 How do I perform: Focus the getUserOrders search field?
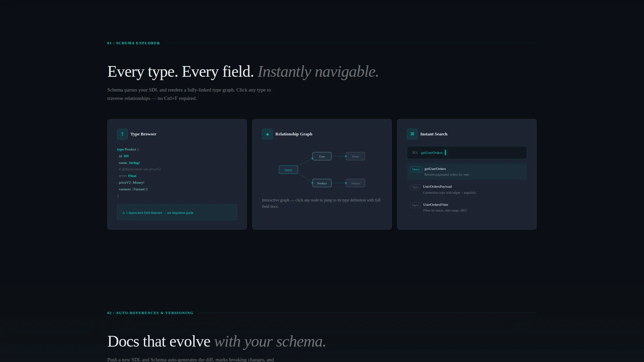coord(467,153)
